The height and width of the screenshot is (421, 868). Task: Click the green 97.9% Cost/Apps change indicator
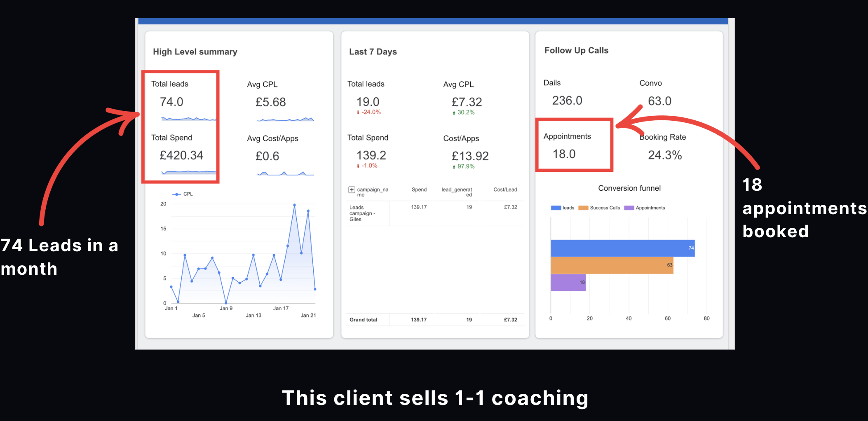(463, 166)
